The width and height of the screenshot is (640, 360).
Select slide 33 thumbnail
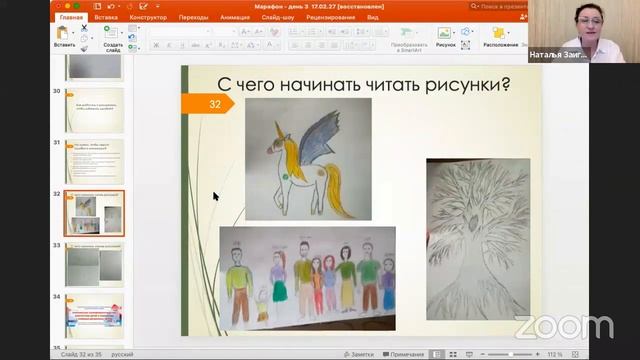pos(94,264)
